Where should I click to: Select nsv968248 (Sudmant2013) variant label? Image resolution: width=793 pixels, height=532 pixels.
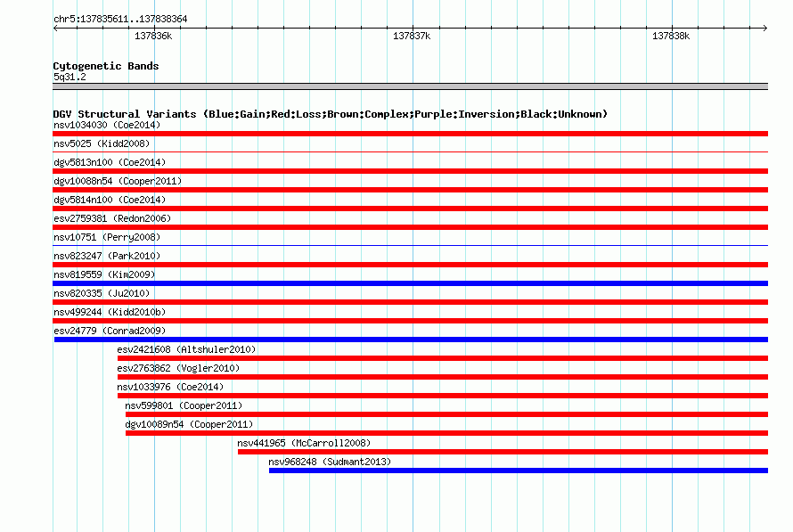330,462
